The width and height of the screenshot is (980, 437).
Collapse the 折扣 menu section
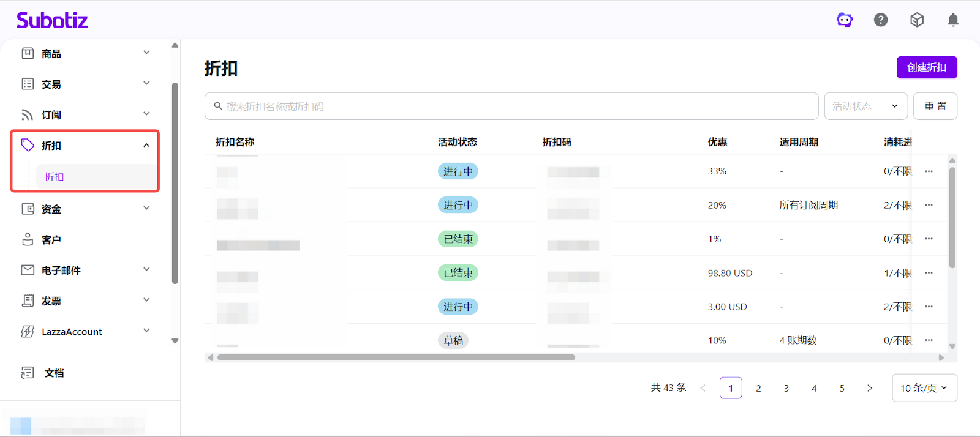pos(146,145)
